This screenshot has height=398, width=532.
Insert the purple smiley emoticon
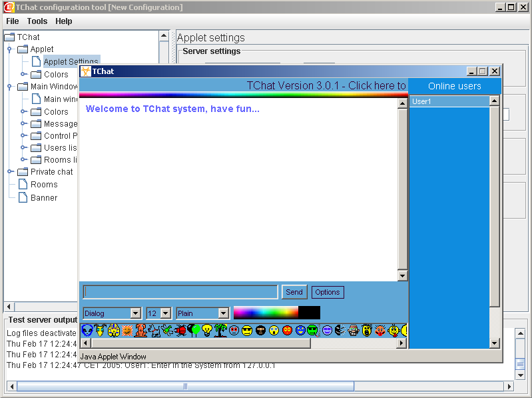click(x=327, y=330)
